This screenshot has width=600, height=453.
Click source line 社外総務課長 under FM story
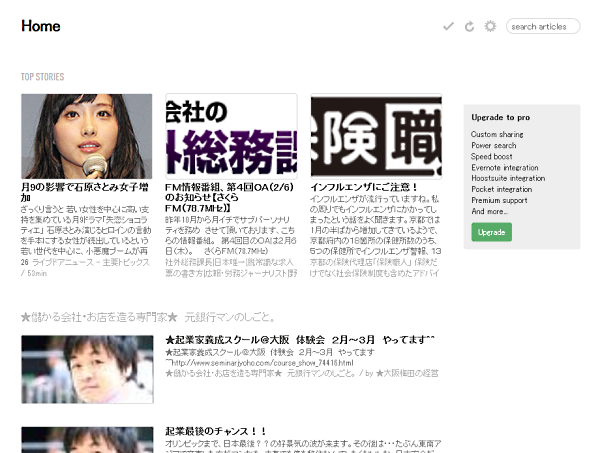tap(231, 267)
